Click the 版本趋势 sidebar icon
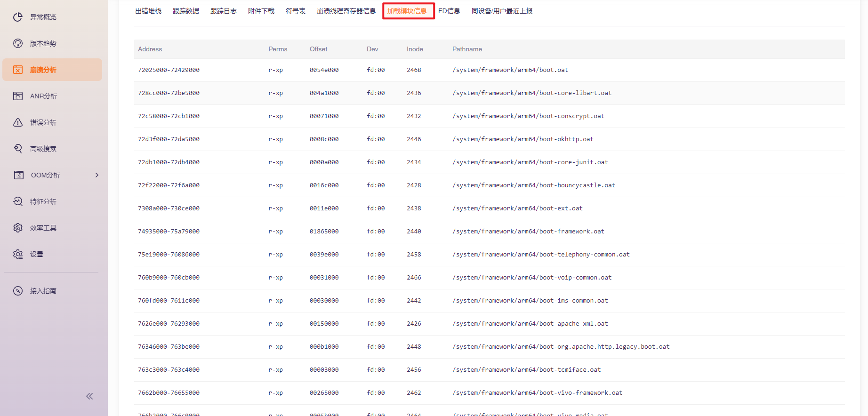868x416 pixels. 18,43
